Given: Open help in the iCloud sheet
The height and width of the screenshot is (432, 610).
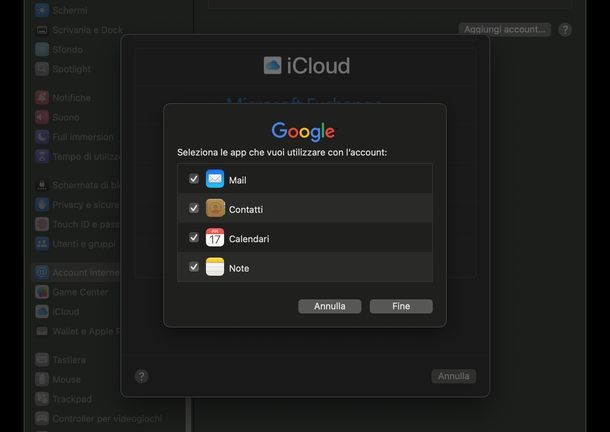Looking at the screenshot, I should 142,376.
